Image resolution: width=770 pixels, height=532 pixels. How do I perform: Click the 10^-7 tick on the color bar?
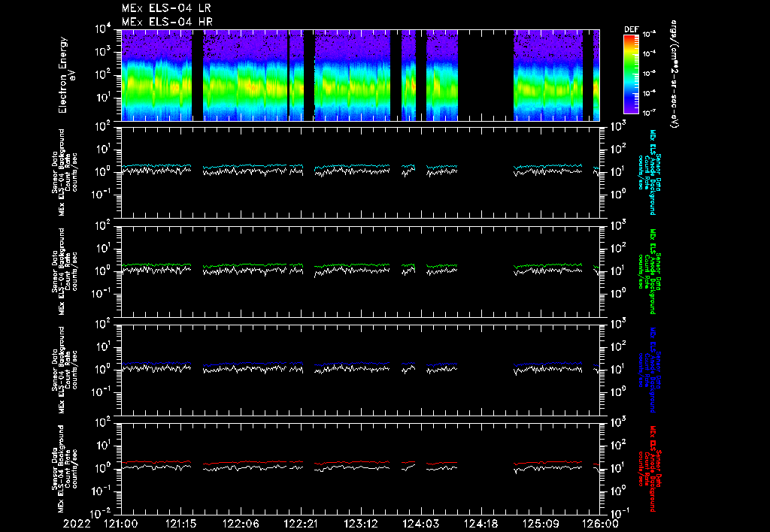[x=649, y=113]
